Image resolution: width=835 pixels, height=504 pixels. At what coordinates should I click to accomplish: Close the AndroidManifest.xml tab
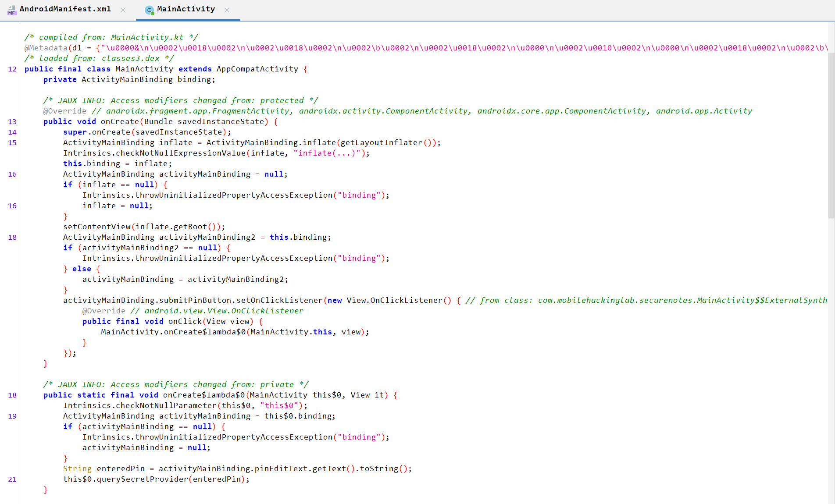(123, 10)
